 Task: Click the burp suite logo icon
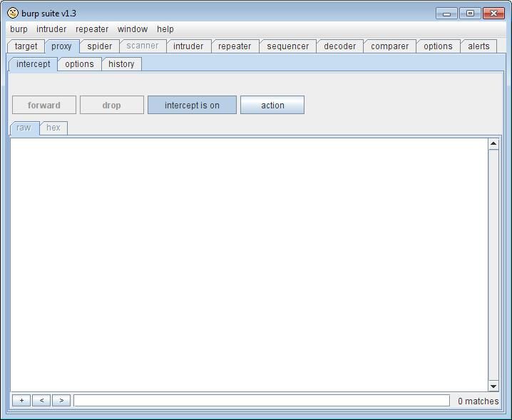(13, 13)
